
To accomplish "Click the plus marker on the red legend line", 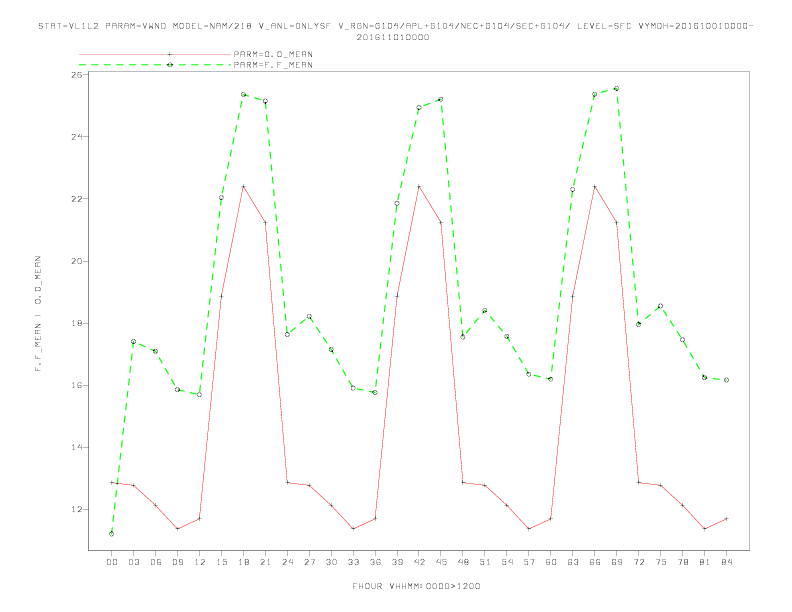I will (x=170, y=54).
